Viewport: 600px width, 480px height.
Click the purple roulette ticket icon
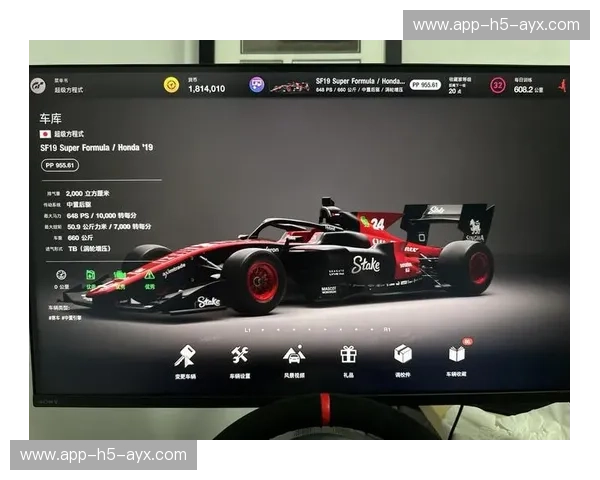pyautogui.click(x=256, y=84)
